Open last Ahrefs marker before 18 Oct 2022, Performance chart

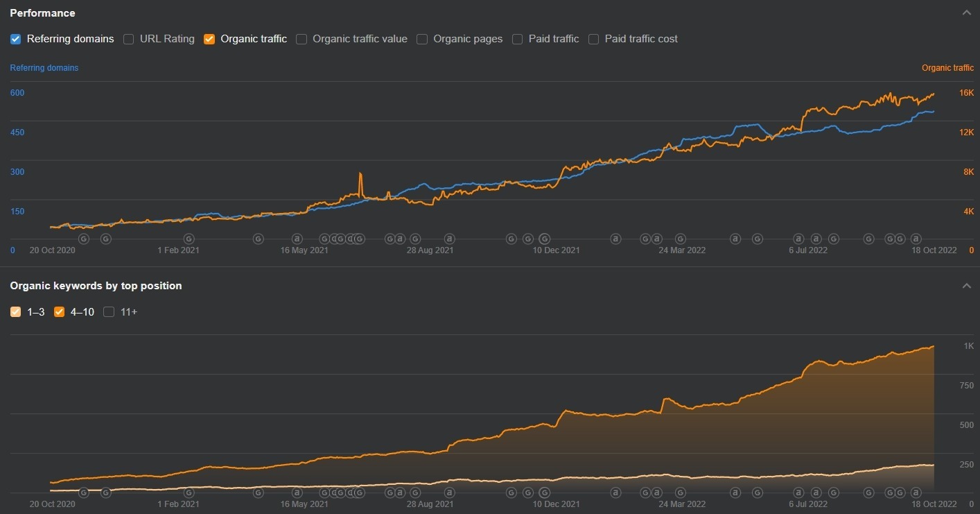click(x=916, y=239)
